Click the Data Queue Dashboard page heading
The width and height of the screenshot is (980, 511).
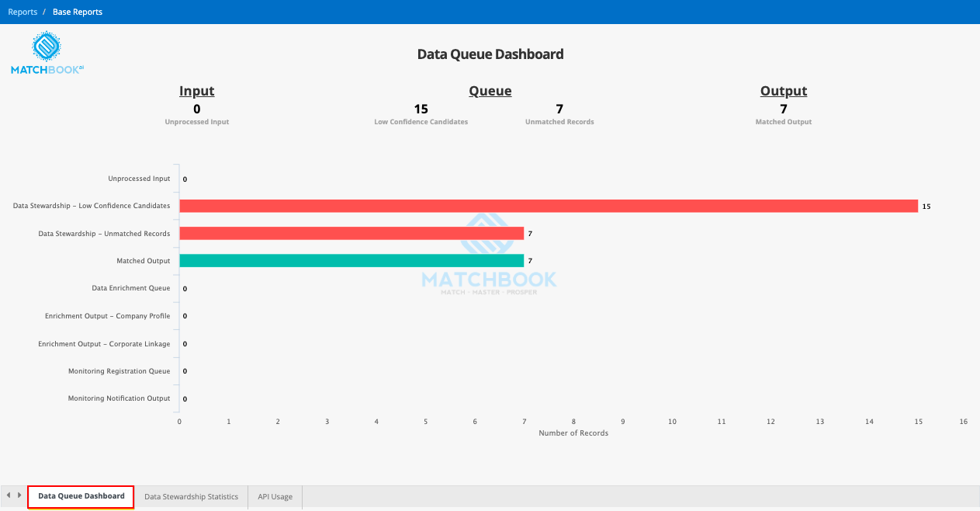click(x=490, y=54)
